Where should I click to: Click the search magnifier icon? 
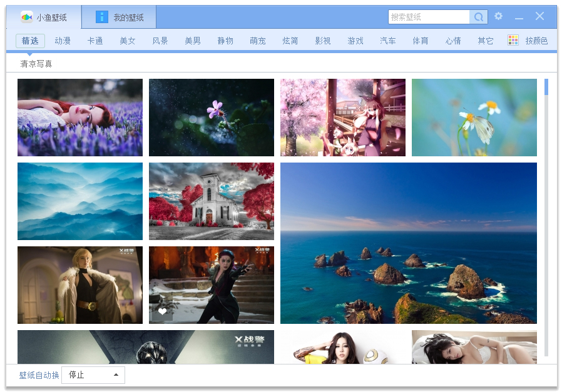point(479,17)
